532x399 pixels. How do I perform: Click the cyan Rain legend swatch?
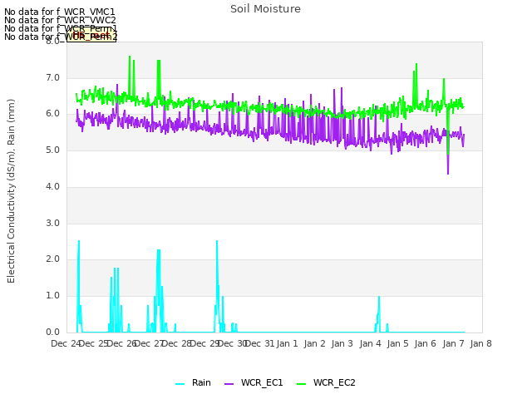coord(180,383)
